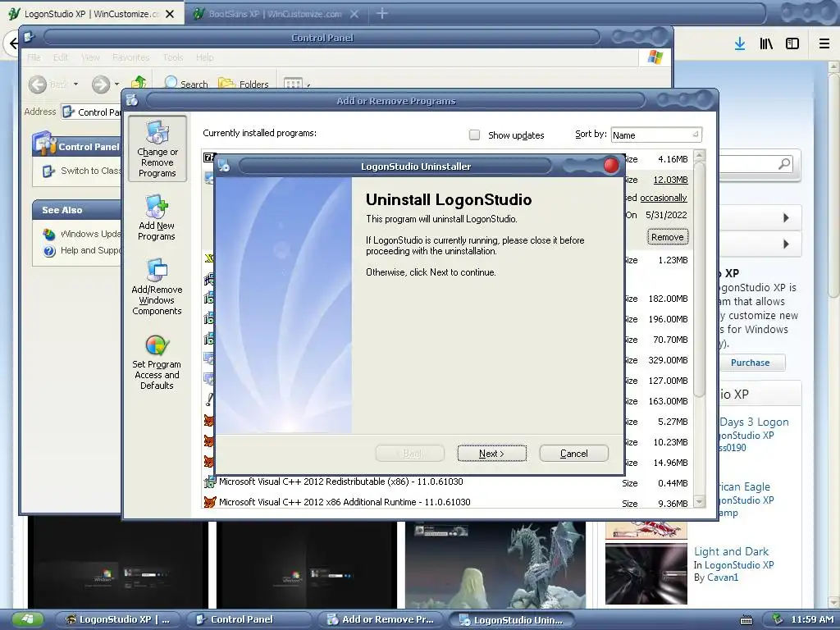Click the 'occasionally' usage link
Screen dimensions: 840x630
click(663, 198)
